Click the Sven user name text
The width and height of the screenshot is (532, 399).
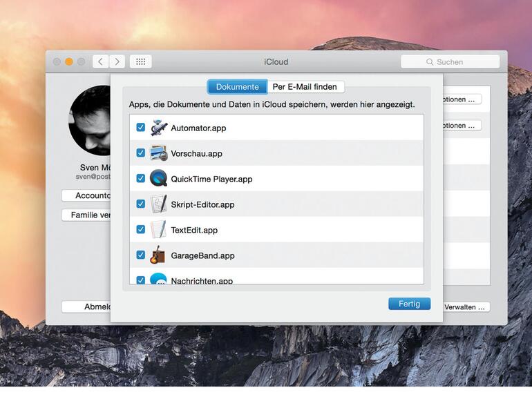[x=95, y=168]
